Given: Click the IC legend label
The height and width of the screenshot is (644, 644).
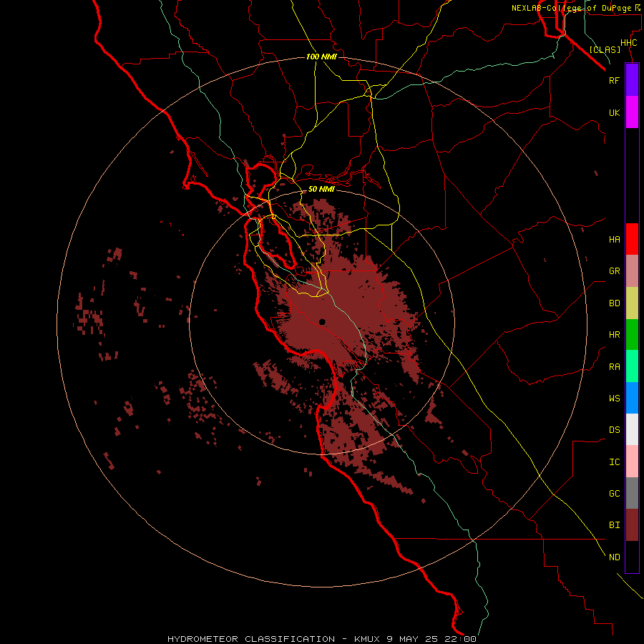Looking at the screenshot, I should coord(614,462).
